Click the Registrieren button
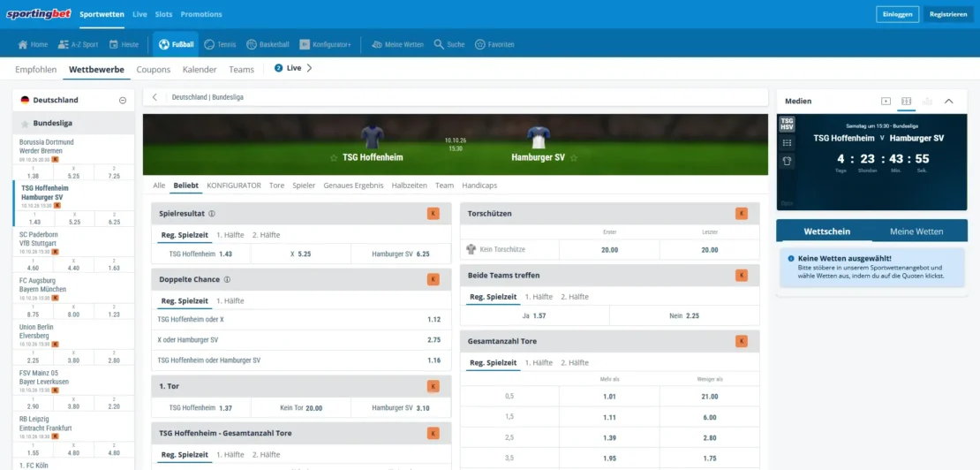 coord(948,14)
